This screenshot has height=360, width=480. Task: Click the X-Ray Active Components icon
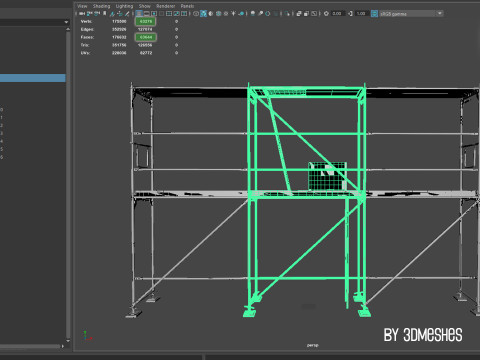pos(306,14)
